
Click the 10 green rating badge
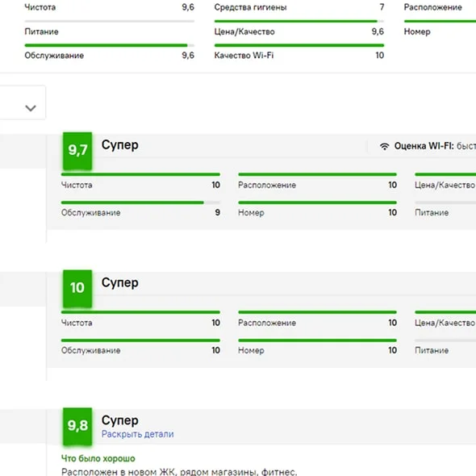tap(77, 289)
